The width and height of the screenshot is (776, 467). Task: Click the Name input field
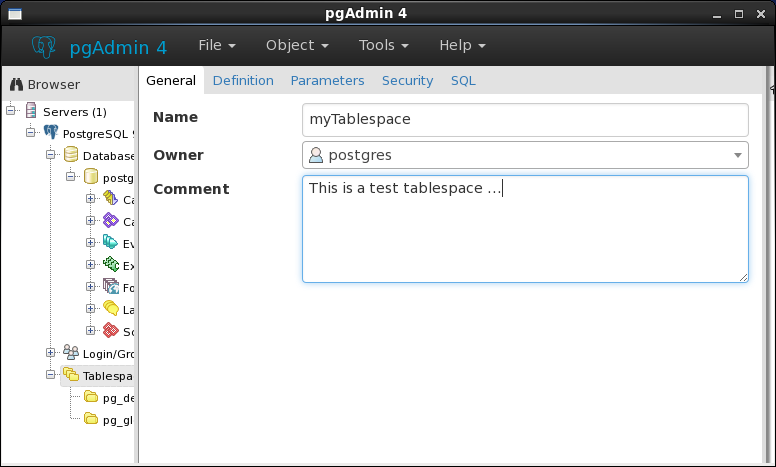coord(525,120)
